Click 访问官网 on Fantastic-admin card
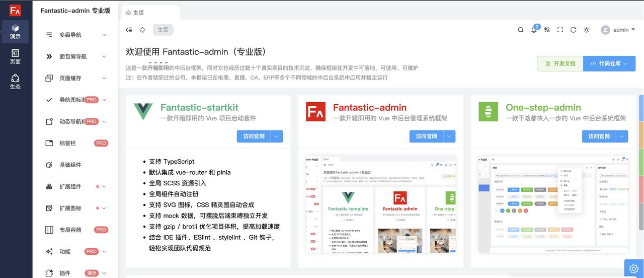 (426, 136)
